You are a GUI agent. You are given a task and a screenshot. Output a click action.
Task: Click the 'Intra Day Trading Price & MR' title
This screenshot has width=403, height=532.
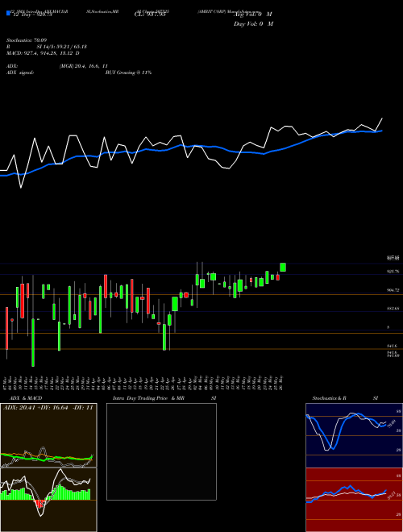pos(149,398)
